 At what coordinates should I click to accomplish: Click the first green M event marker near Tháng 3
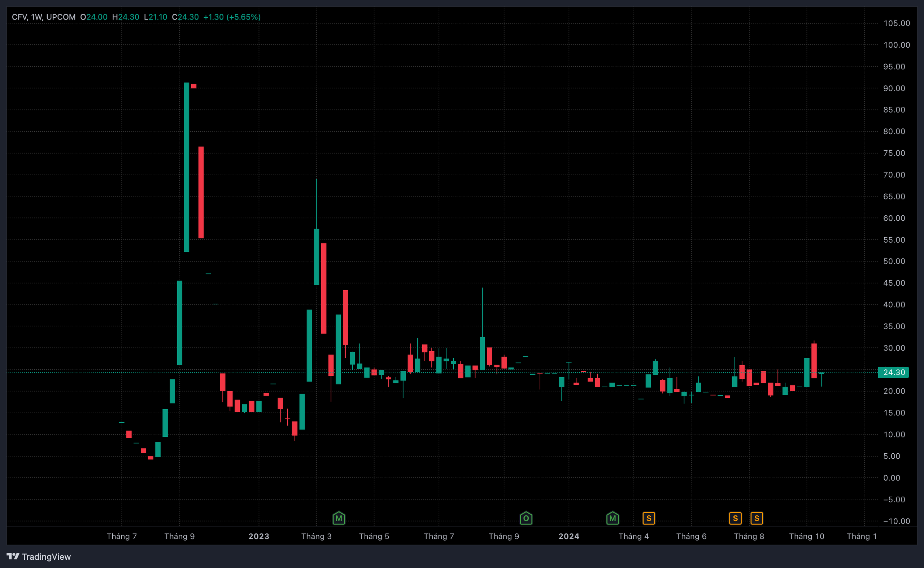[339, 518]
